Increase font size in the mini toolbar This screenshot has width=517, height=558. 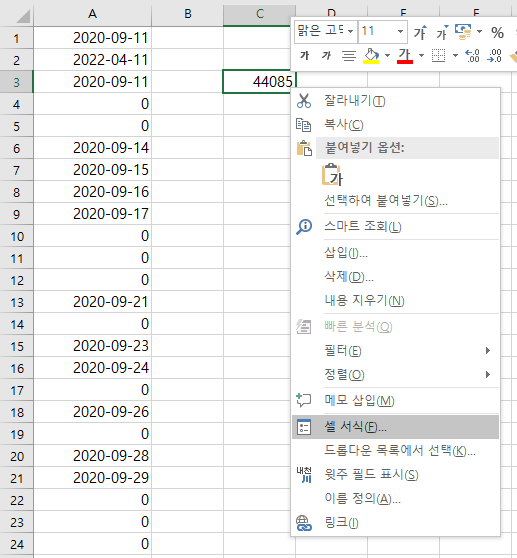[x=421, y=32]
